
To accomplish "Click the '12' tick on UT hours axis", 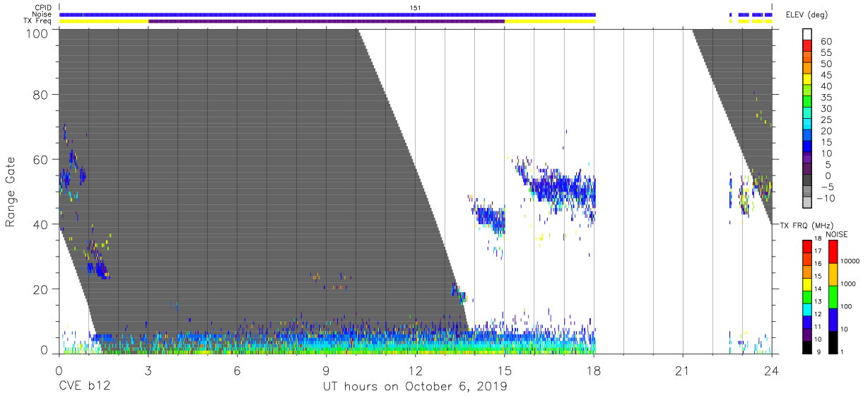I will pyautogui.click(x=415, y=370).
